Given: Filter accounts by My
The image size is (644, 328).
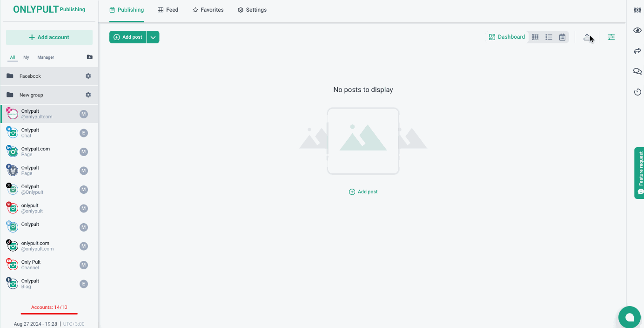Looking at the screenshot, I should pos(26,57).
